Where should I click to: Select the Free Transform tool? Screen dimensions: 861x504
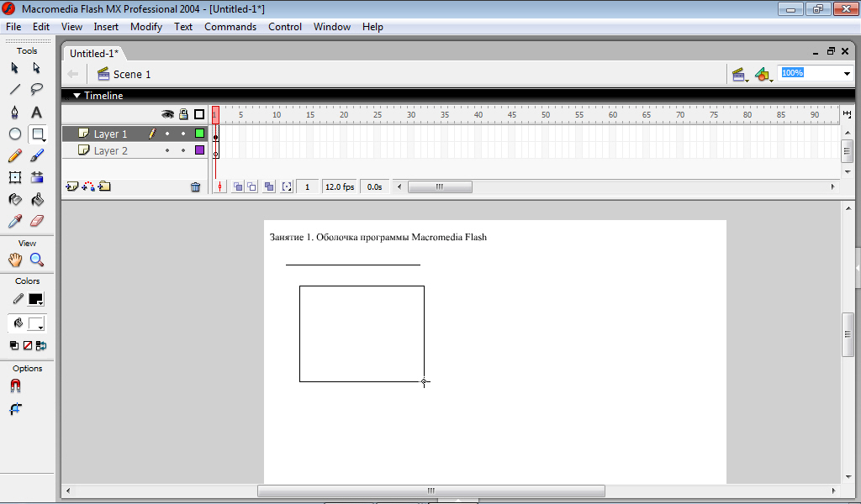tap(15, 177)
